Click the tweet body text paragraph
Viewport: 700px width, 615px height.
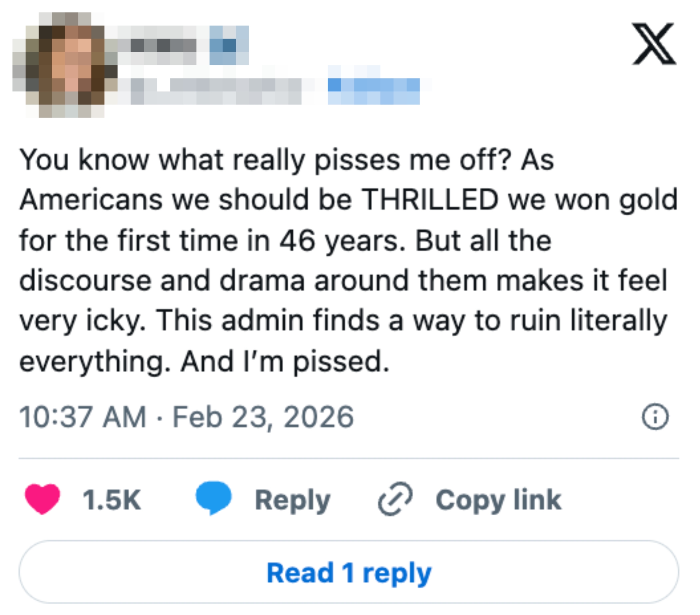click(342, 260)
